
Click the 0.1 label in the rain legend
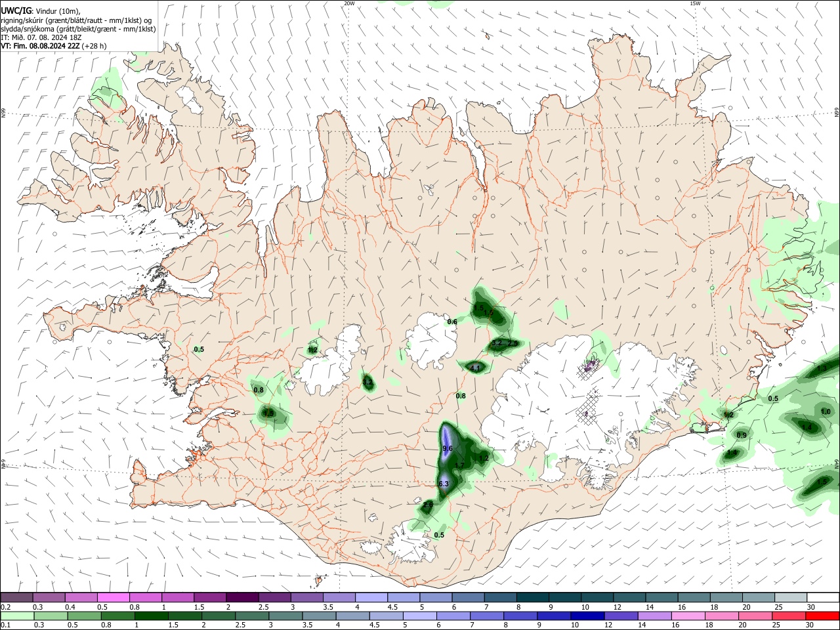click(x=5, y=624)
